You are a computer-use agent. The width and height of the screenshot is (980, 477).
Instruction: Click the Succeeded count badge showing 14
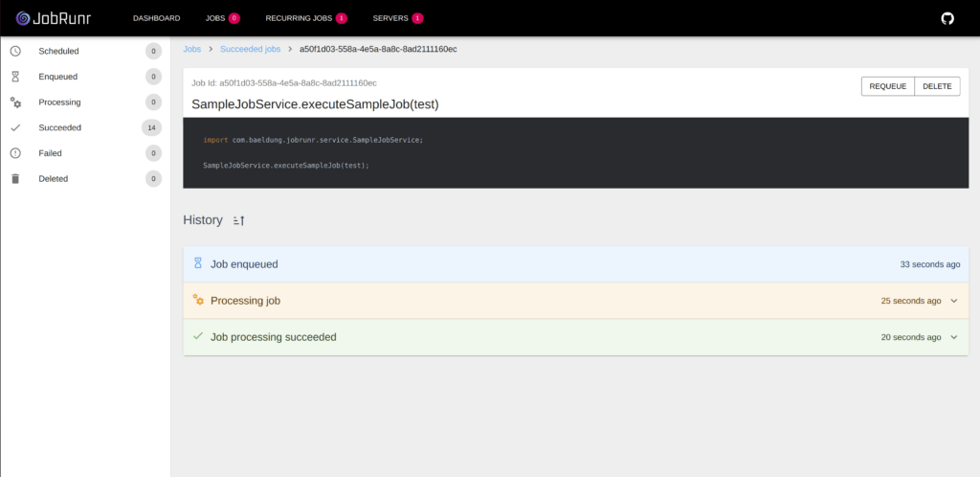point(149,127)
